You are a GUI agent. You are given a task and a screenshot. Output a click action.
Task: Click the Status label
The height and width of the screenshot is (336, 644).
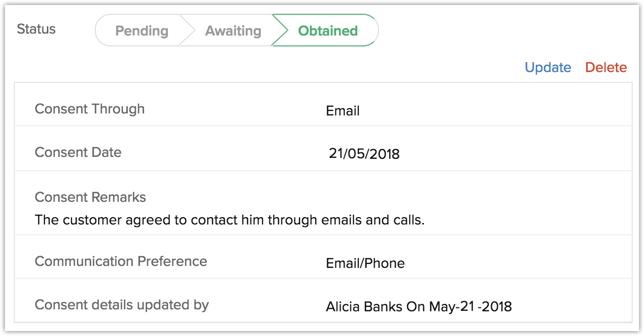(x=36, y=29)
